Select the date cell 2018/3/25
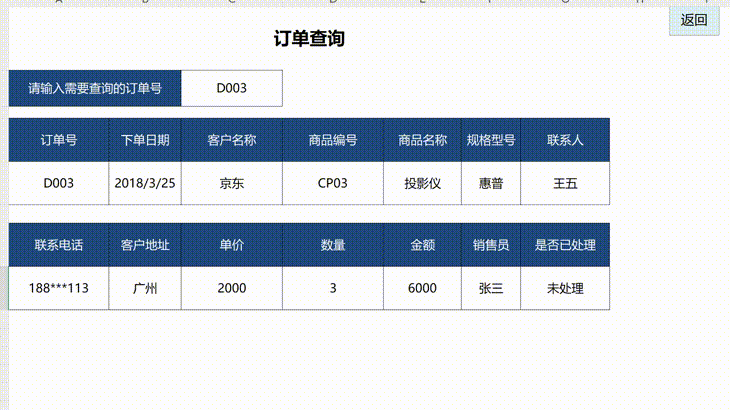The height and width of the screenshot is (410, 730). pyautogui.click(x=145, y=183)
